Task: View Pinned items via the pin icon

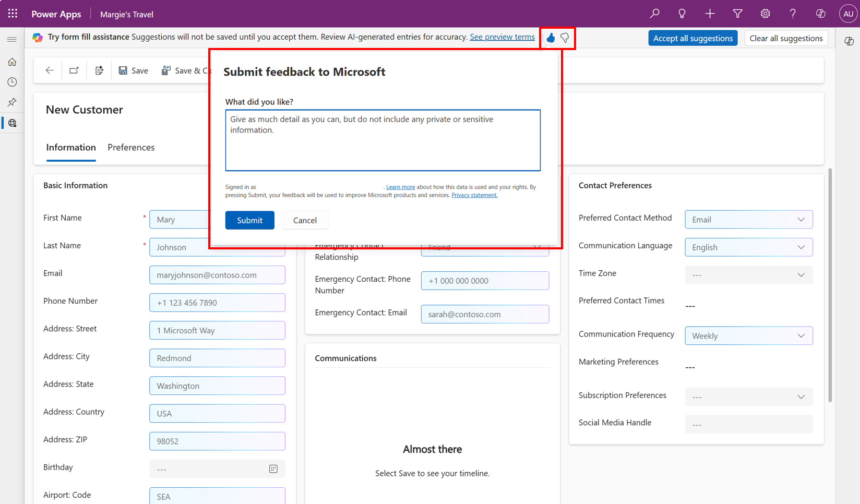Action: pyautogui.click(x=11, y=102)
